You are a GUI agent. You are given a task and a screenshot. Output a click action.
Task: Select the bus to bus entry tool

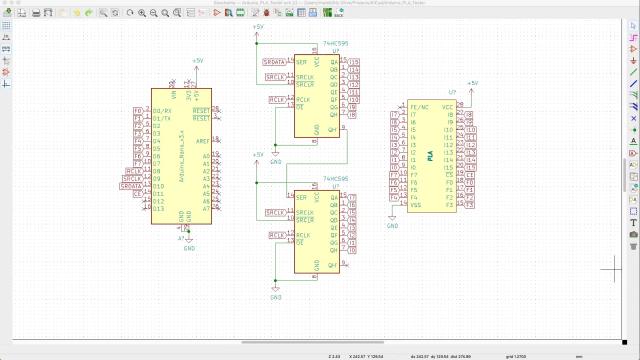pyautogui.click(x=633, y=107)
